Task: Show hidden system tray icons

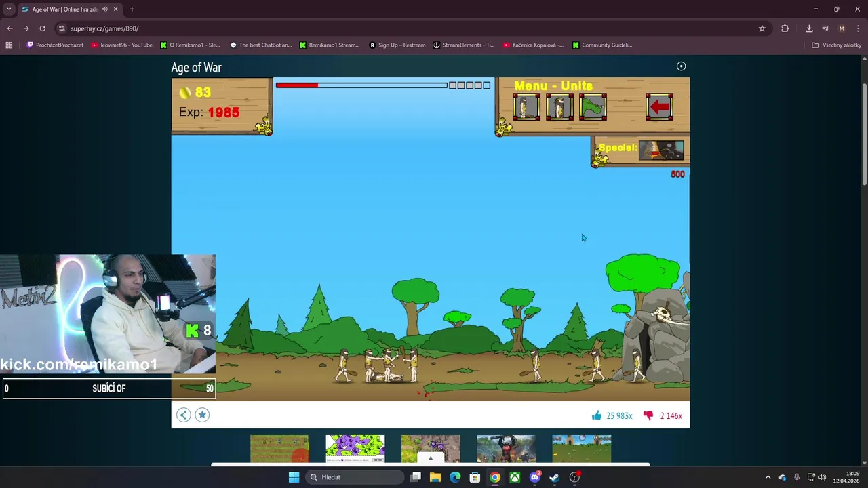Action: coord(768,477)
